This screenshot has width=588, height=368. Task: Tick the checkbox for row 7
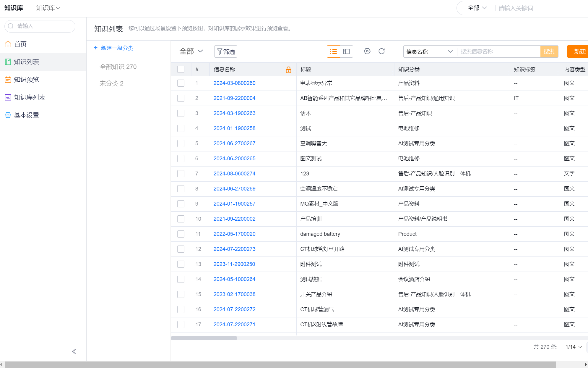tap(181, 174)
